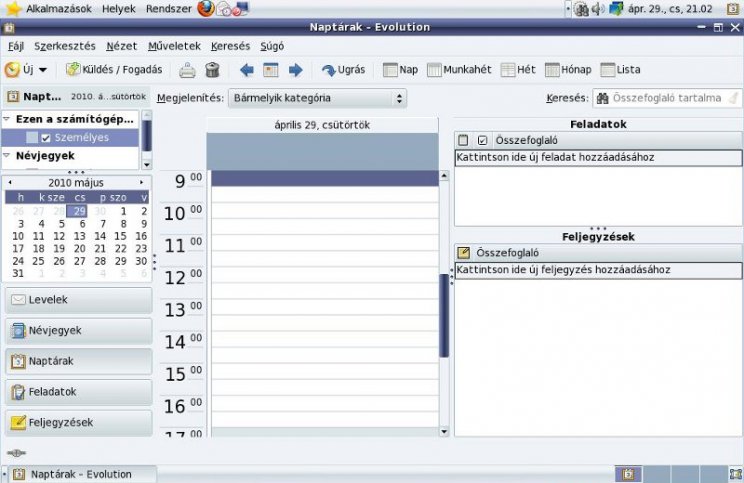The height and width of the screenshot is (483, 744).
Task: Click the Ugrás jump-to-date button
Action: [x=344, y=70]
